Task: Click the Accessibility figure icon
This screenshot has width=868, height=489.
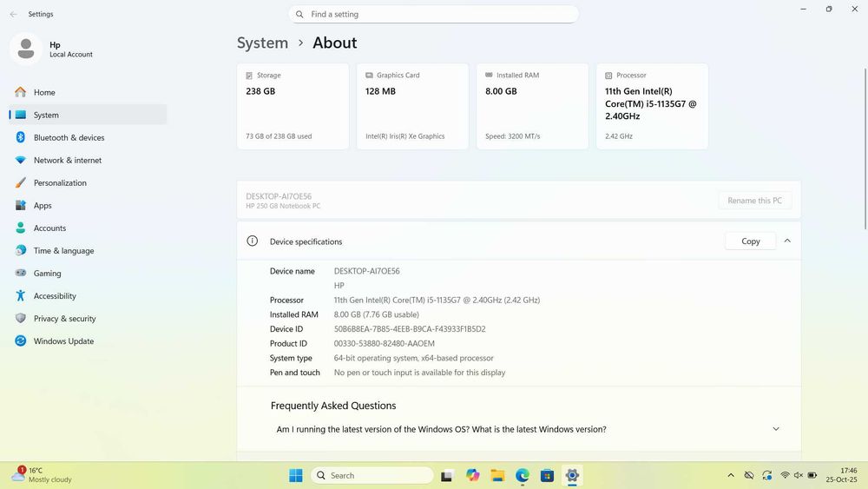Action: (21, 295)
